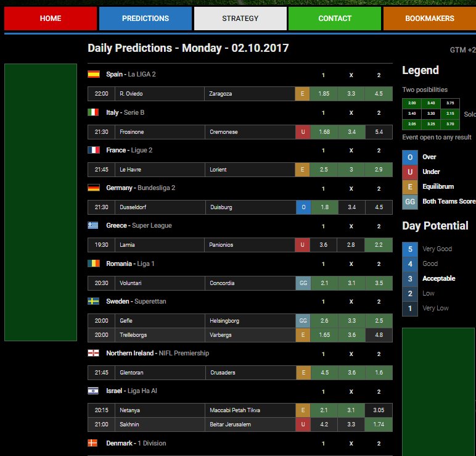The image size is (476, 456).
Task: Go to the CONTACT tab
Action: click(x=335, y=19)
